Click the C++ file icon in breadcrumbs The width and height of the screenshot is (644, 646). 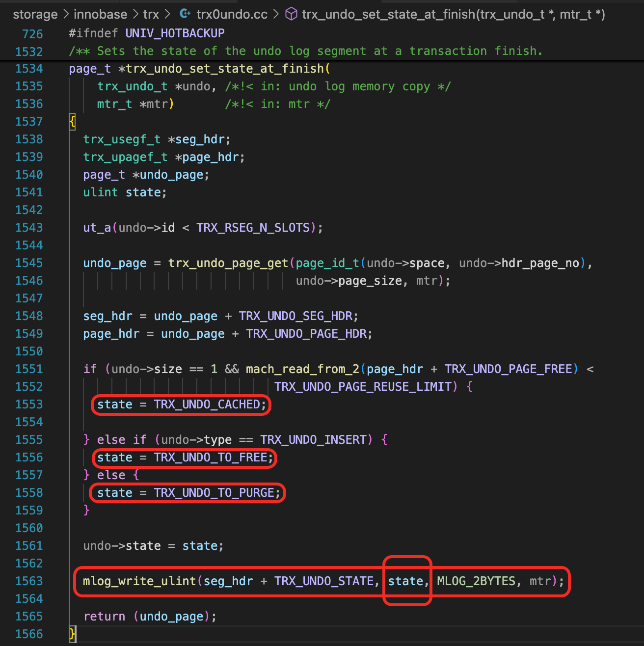[185, 14]
